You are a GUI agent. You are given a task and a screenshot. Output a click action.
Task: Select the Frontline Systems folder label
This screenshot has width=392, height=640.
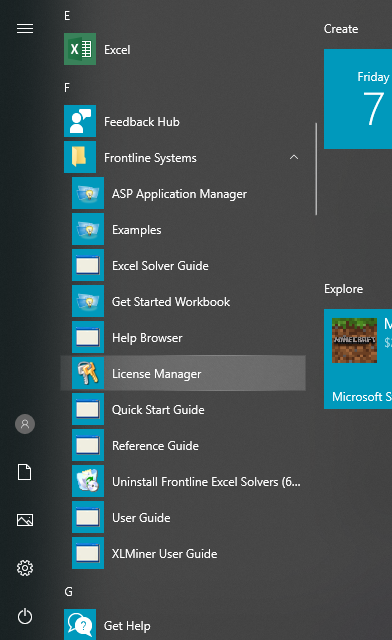click(x=150, y=158)
